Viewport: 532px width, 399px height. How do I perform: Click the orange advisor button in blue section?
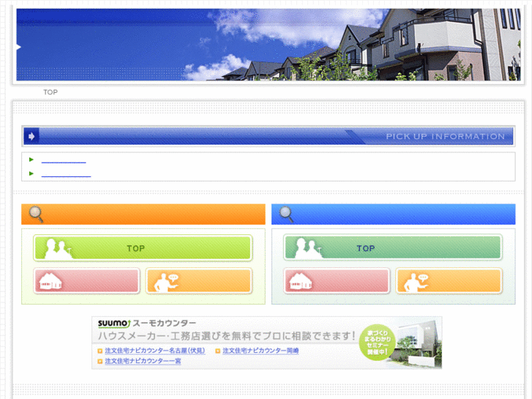coord(449,281)
